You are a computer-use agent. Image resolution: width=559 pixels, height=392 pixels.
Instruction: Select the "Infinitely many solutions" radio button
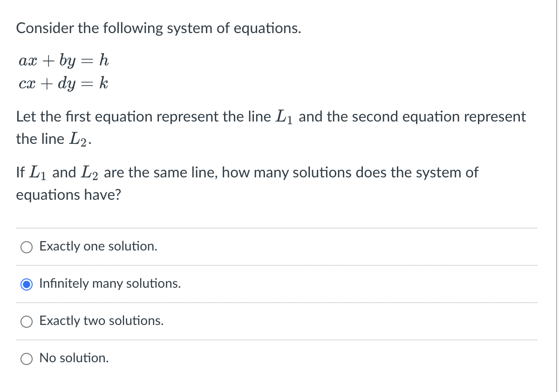pyautogui.click(x=27, y=284)
